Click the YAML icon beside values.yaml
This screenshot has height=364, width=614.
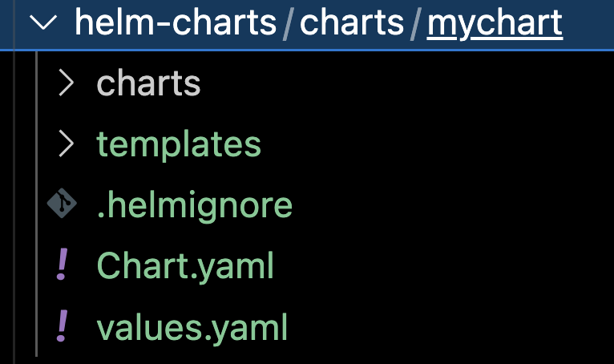tap(63, 327)
